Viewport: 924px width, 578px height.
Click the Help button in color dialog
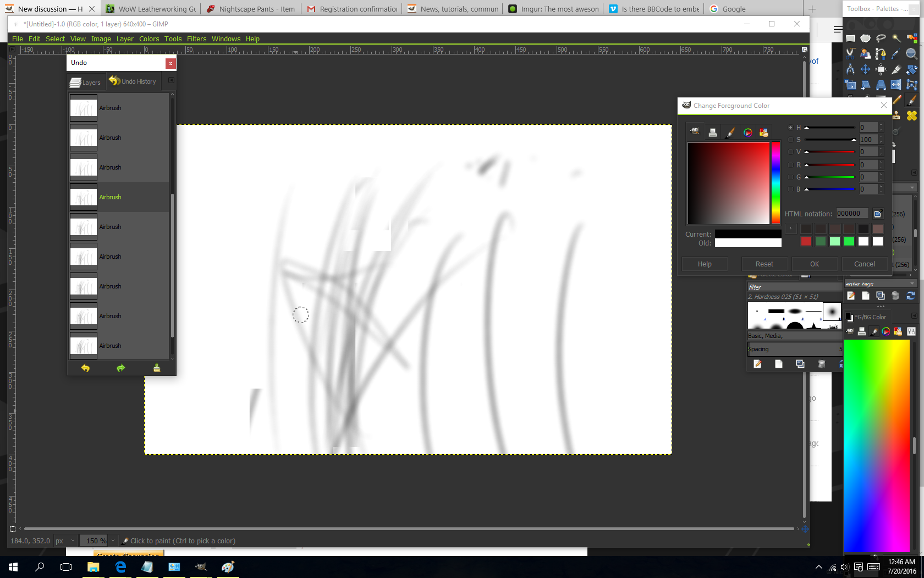click(x=705, y=264)
